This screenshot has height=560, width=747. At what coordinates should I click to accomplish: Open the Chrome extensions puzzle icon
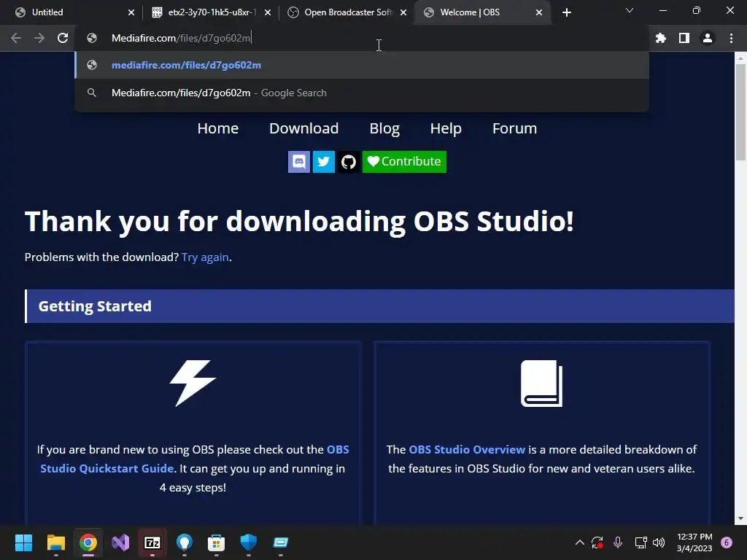pyautogui.click(x=661, y=38)
